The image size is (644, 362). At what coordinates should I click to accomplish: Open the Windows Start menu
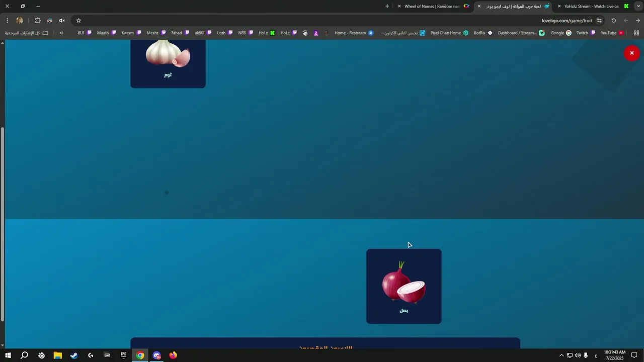tap(8, 355)
